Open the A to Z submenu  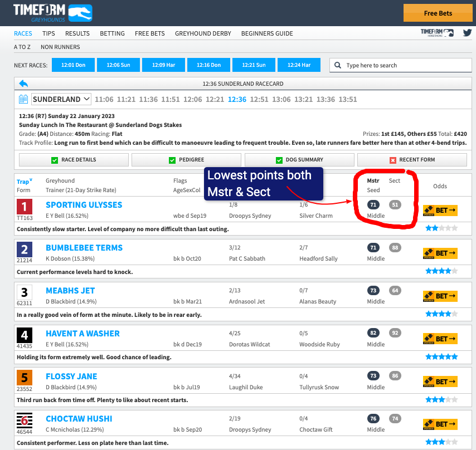click(22, 47)
